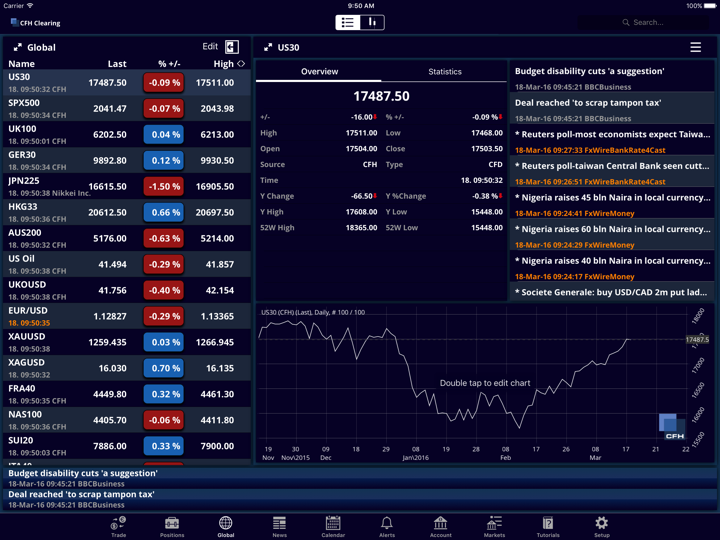Open the Alerts bell icon
The width and height of the screenshot is (720, 540).
pyautogui.click(x=386, y=523)
